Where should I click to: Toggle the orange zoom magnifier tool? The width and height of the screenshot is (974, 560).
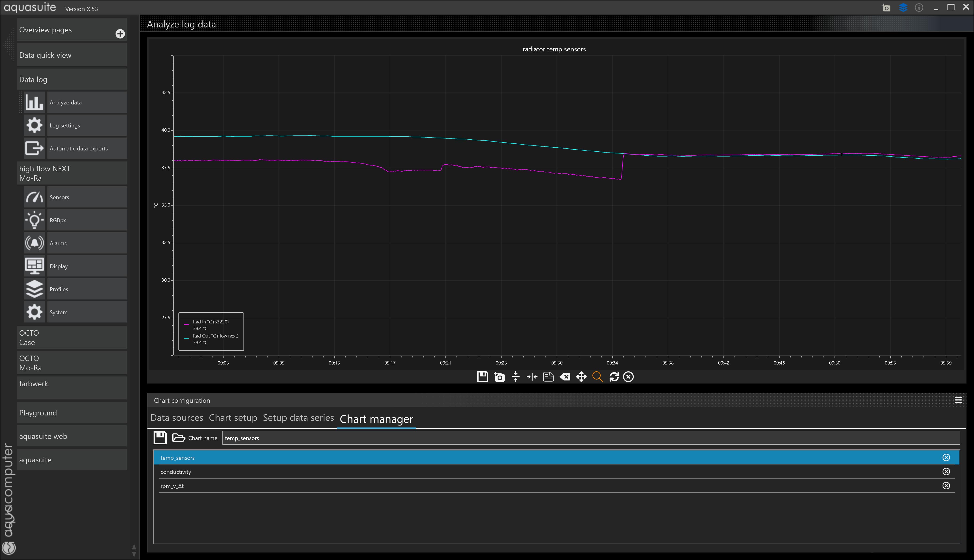pyautogui.click(x=597, y=376)
